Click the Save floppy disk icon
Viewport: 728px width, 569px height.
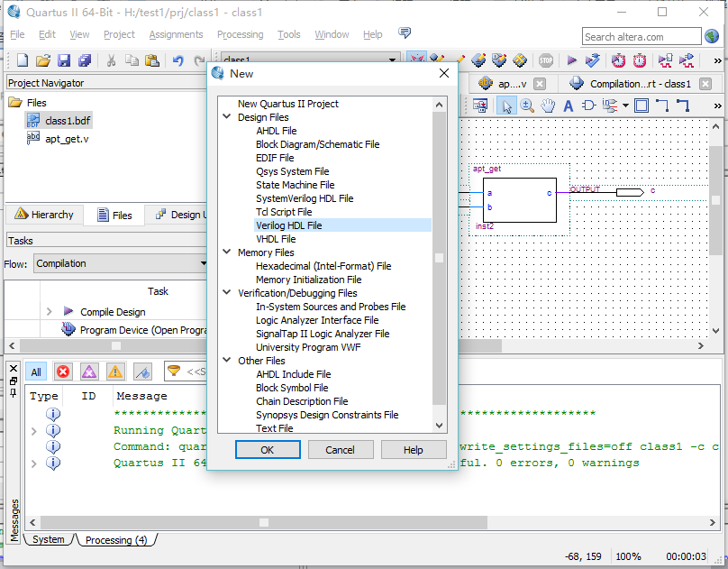(x=64, y=60)
